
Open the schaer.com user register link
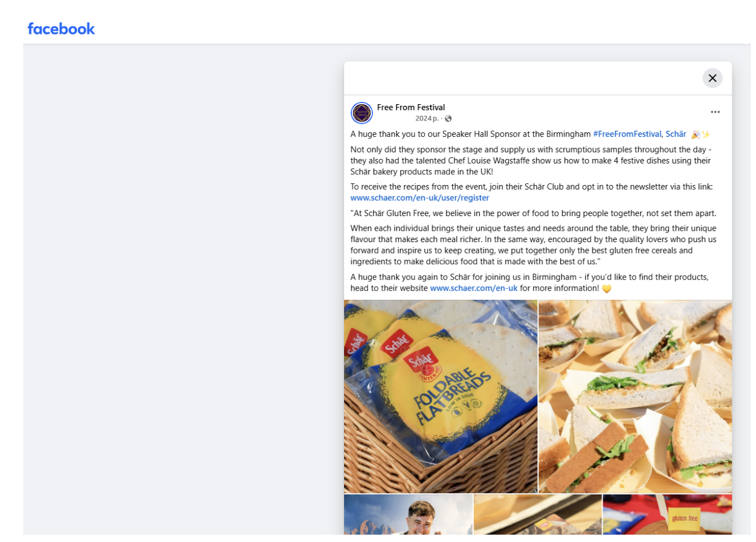tap(420, 198)
